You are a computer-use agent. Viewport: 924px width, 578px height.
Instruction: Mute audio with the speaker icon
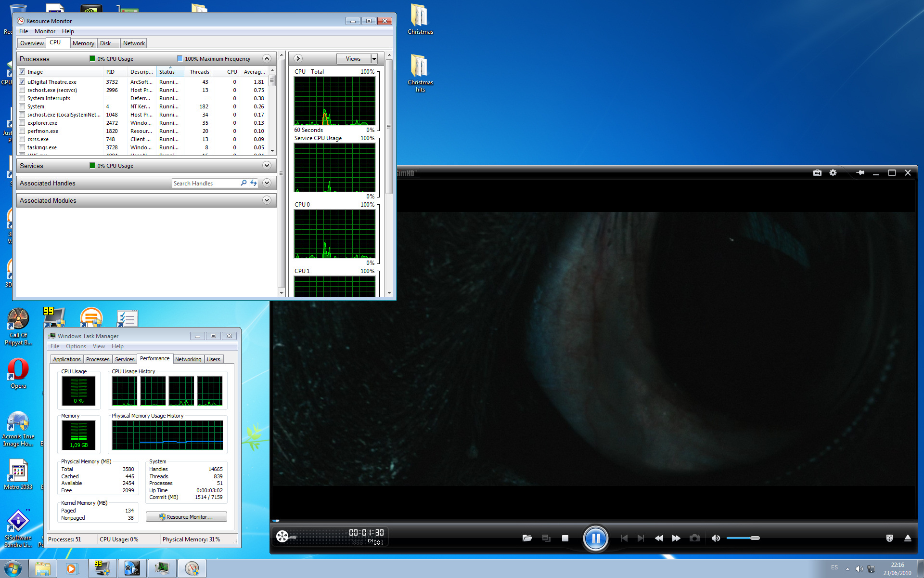[716, 538]
